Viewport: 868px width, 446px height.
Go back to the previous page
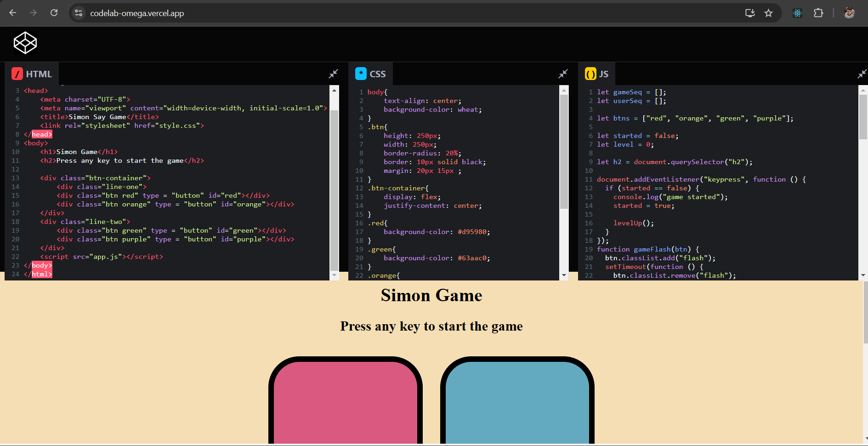click(13, 13)
